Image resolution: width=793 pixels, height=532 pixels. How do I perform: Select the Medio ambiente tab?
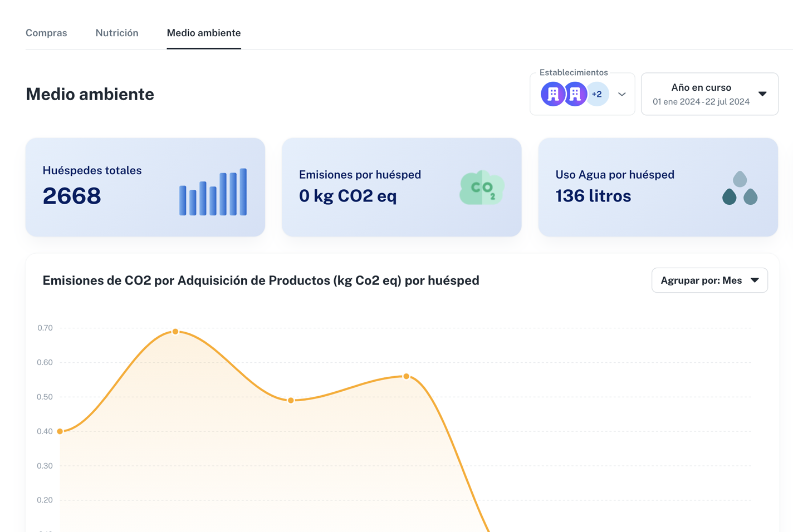click(204, 33)
